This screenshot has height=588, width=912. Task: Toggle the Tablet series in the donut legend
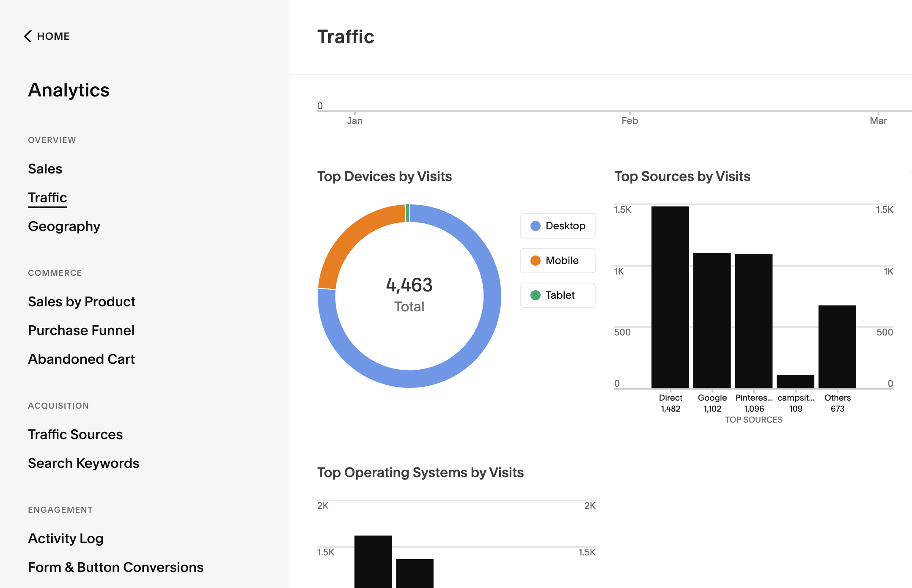tap(558, 295)
